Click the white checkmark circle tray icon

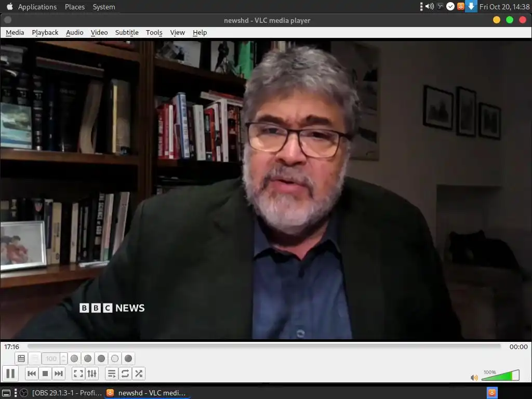click(x=450, y=6)
